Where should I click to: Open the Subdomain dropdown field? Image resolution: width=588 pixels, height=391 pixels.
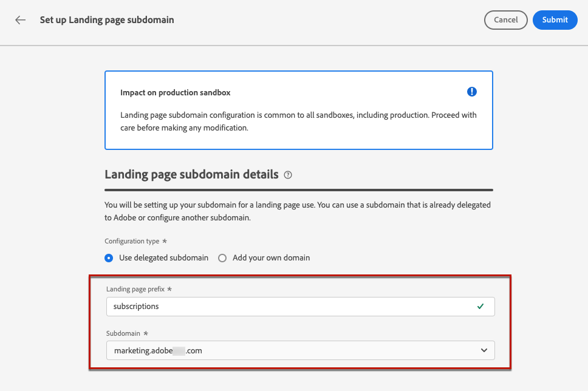point(292,350)
